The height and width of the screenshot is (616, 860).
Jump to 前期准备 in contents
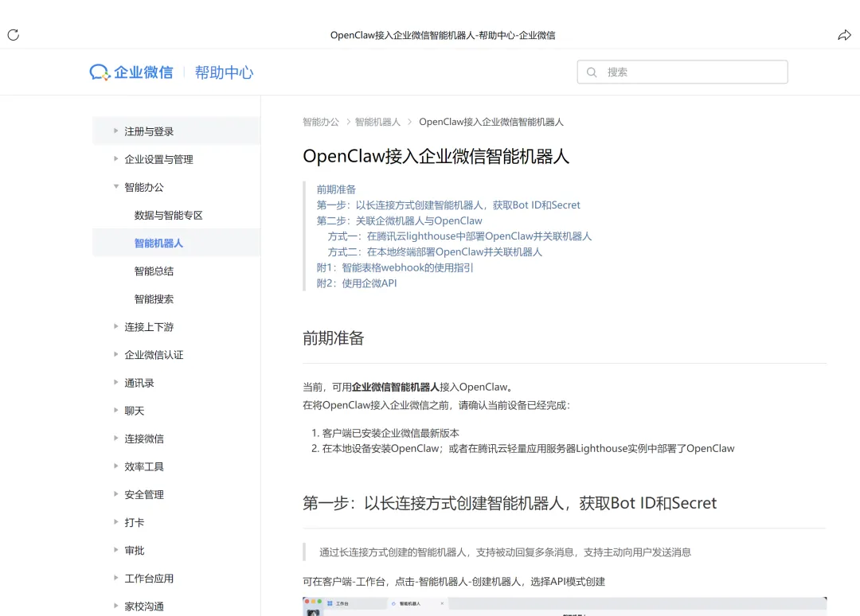[336, 189]
